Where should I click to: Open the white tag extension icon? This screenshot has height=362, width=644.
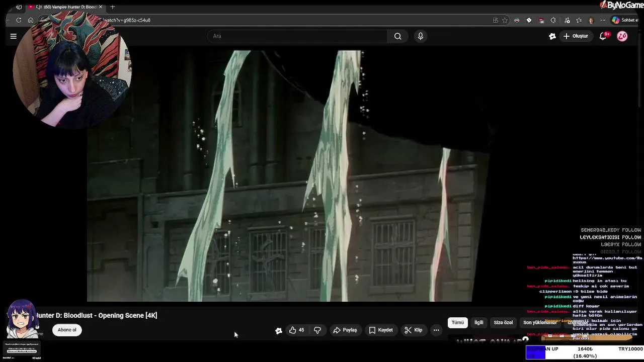pyautogui.click(x=529, y=20)
